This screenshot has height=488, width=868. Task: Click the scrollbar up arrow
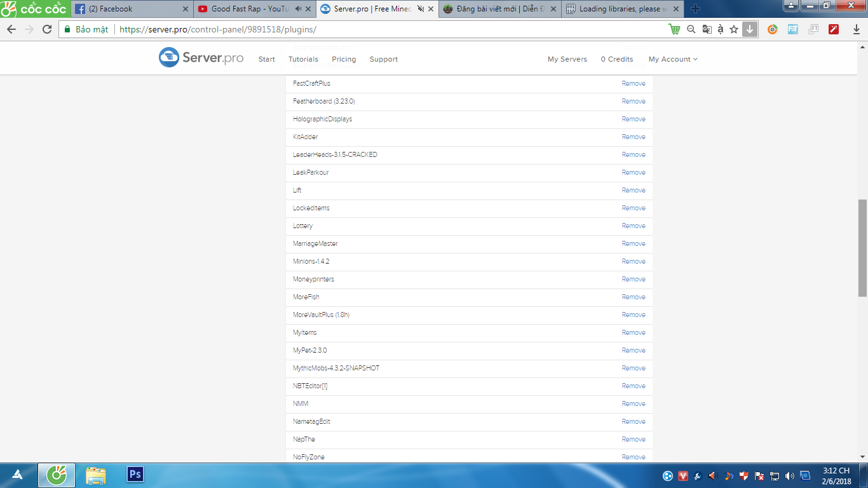862,46
